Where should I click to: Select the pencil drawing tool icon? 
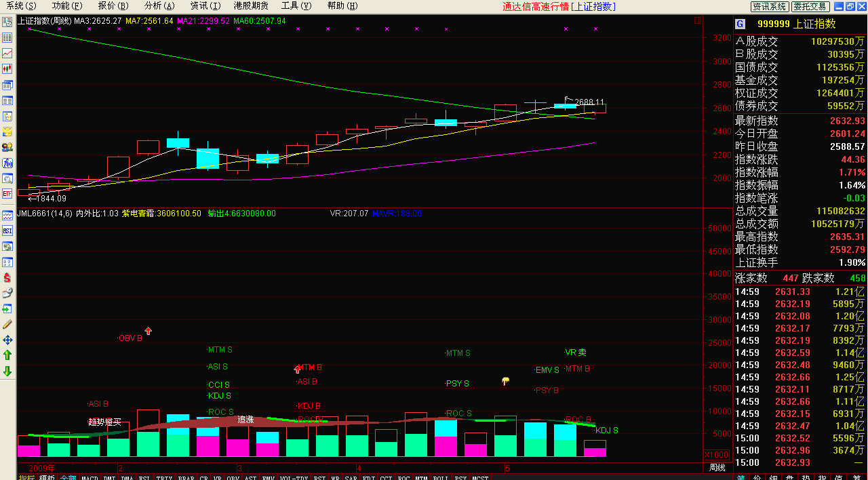[7, 324]
